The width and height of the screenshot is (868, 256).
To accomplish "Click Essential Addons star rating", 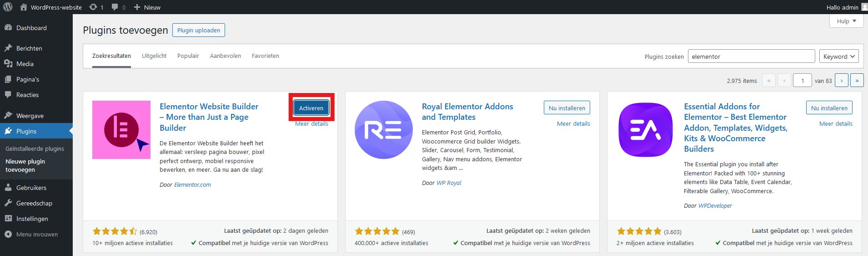I will (x=639, y=231).
